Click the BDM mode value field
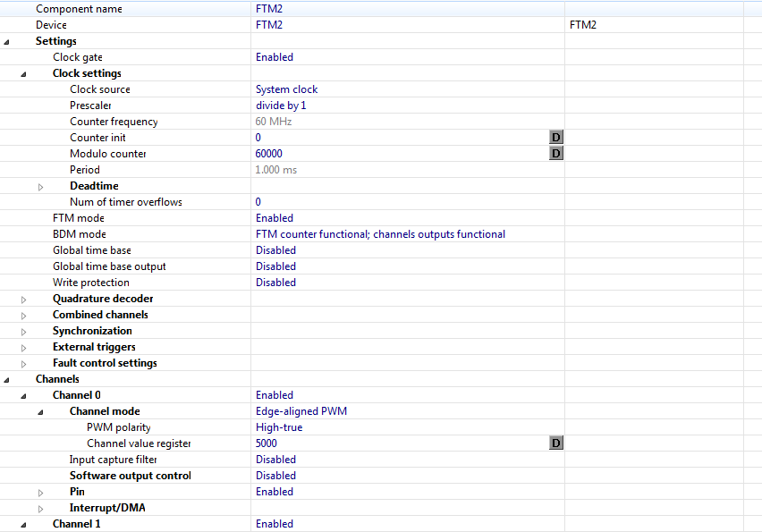This screenshot has width=762, height=532. click(x=380, y=234)
